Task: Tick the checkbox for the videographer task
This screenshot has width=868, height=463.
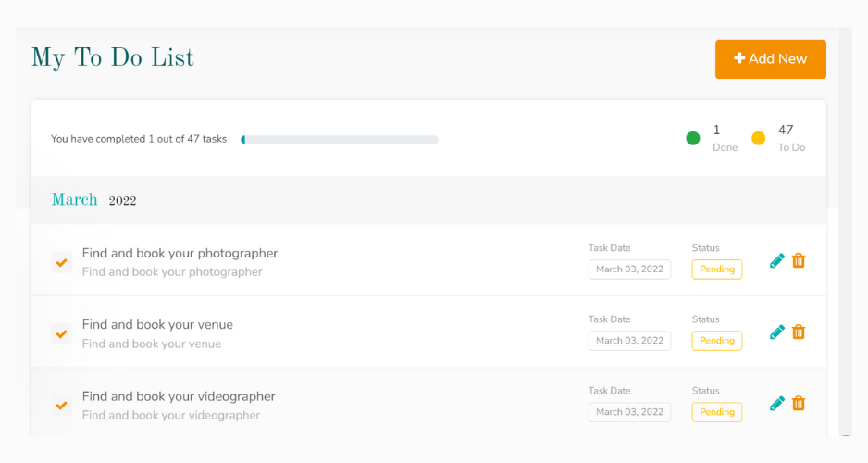Action: click(x=61, y=406)
